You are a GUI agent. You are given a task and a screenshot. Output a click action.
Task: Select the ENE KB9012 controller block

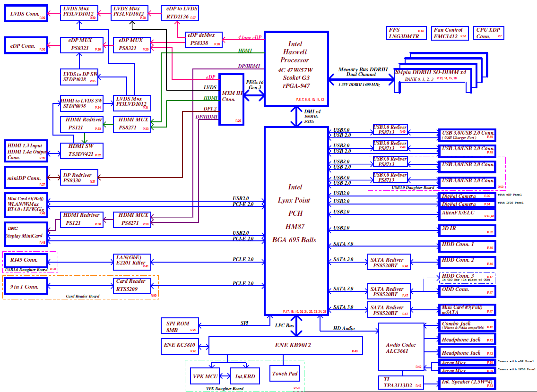(x=286, y=345)
